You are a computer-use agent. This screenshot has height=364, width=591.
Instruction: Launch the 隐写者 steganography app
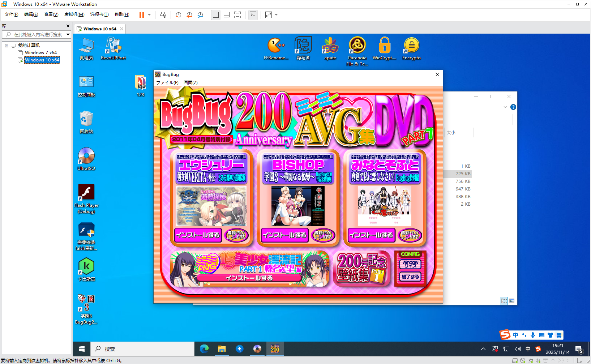[303, 47]
